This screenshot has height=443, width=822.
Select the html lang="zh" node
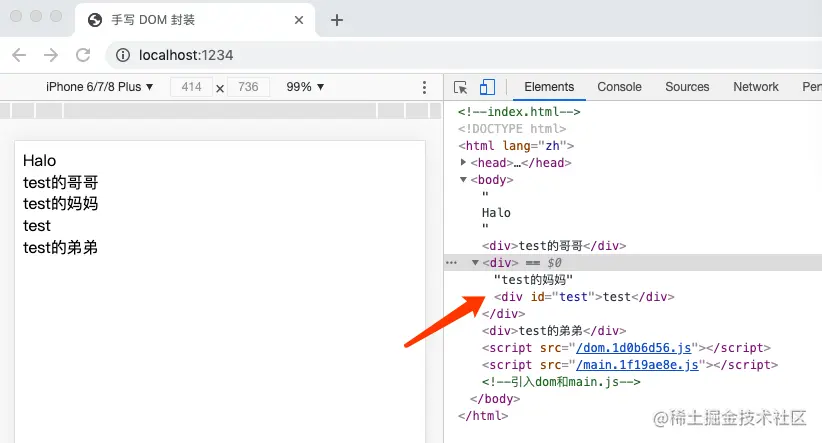(x=516, y=146)
